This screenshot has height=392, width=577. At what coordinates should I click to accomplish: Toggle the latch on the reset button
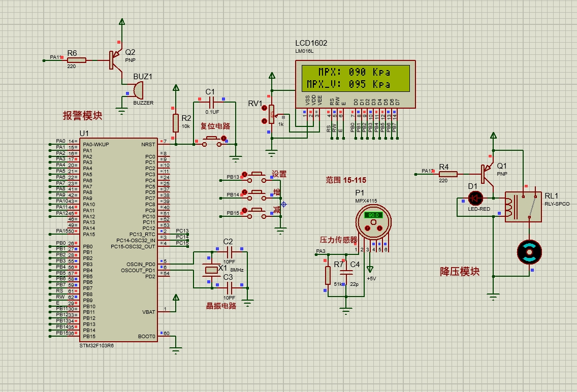point(223,138)
